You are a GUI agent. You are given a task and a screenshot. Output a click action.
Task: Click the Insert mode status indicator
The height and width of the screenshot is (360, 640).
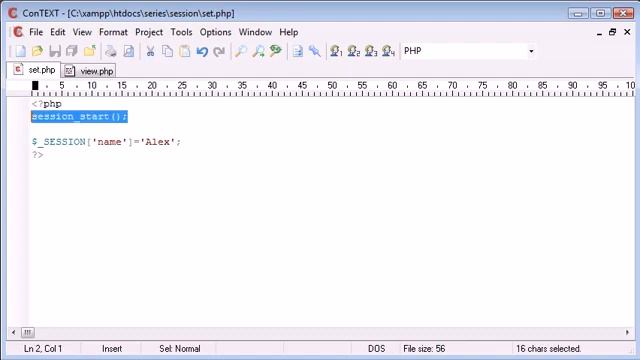tap(112, 349)
